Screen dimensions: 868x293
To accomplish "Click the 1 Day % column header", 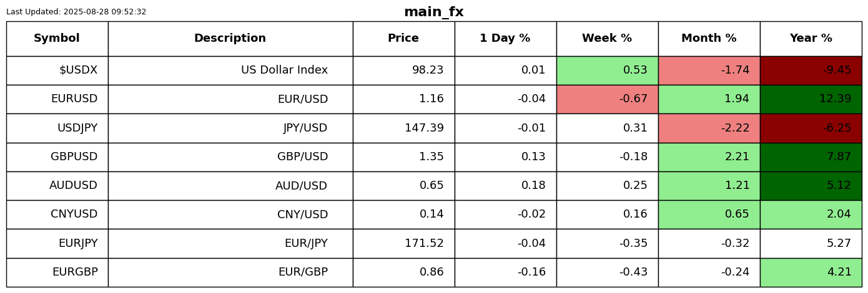I will pyautogui.click(x=505, y=39).
